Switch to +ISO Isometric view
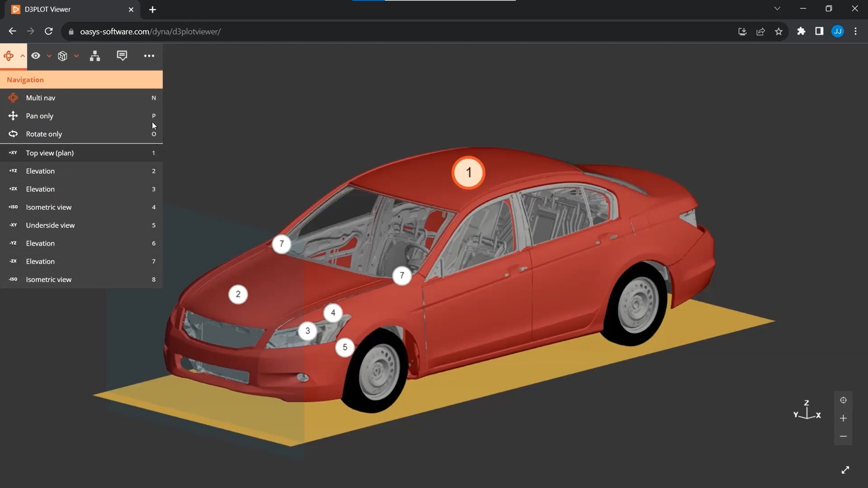The height and width of the screenshot is (488, 868). tap(81, 207)
